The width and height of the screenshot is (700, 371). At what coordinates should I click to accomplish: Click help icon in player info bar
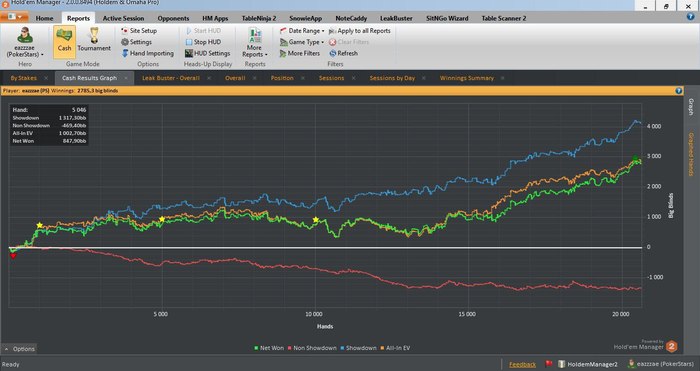point(679,91)
